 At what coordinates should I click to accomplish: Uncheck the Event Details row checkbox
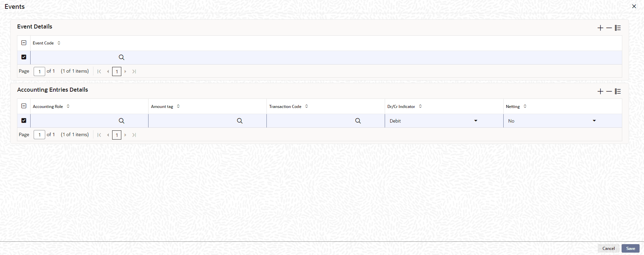point(24,57)
